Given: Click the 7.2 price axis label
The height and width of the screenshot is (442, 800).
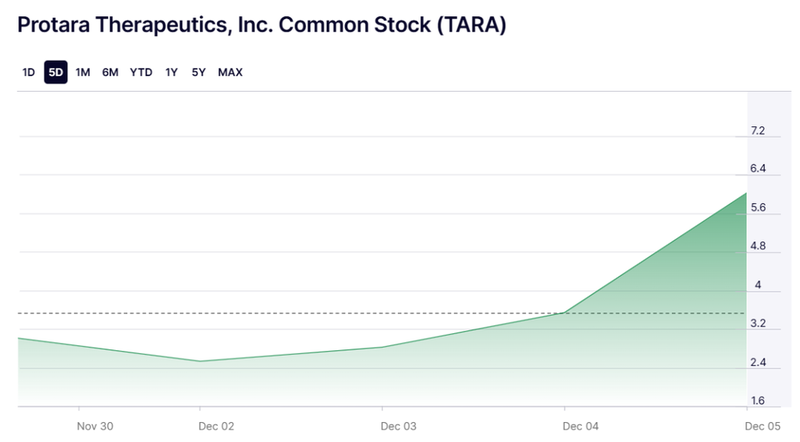Looking at the screenshot, I should coord(758,131).
